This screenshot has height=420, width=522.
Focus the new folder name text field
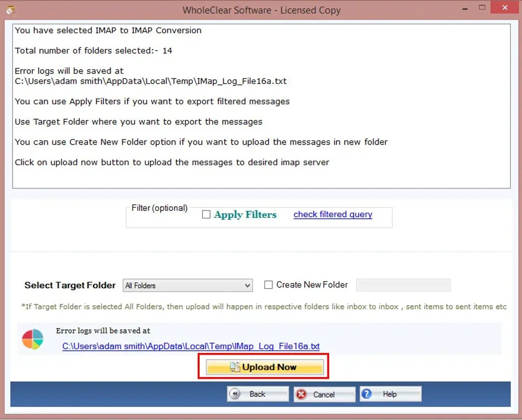pyautogui.click(x=403, y=285)
